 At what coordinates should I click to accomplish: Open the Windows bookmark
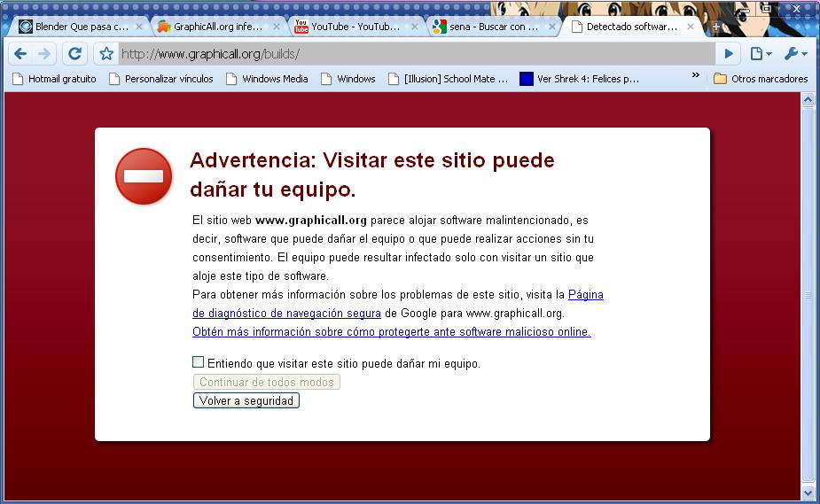pos(348,79)
